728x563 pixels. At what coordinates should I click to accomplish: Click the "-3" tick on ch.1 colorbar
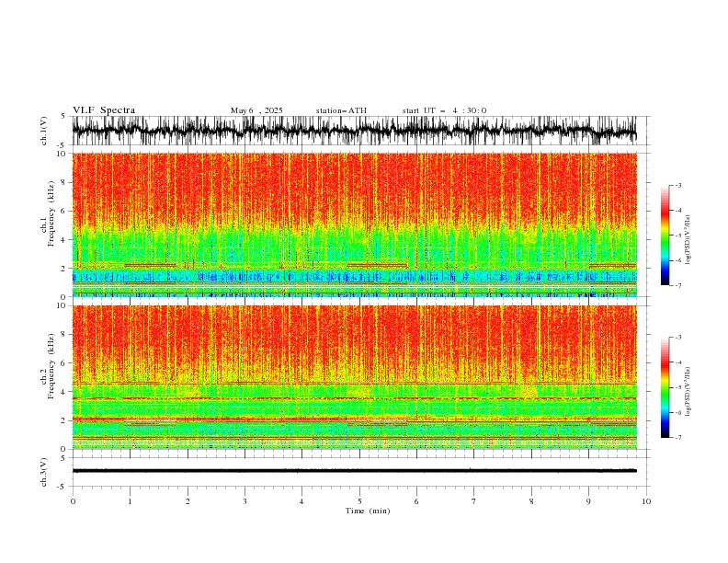click(x=678, y=185)
